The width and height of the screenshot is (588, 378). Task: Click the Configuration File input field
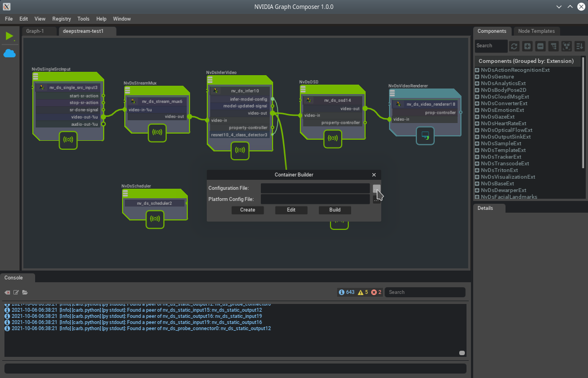tap(315, 188)
